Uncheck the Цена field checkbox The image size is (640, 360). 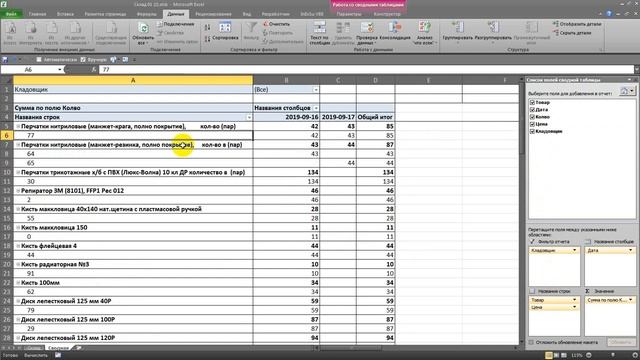point(532,124)
